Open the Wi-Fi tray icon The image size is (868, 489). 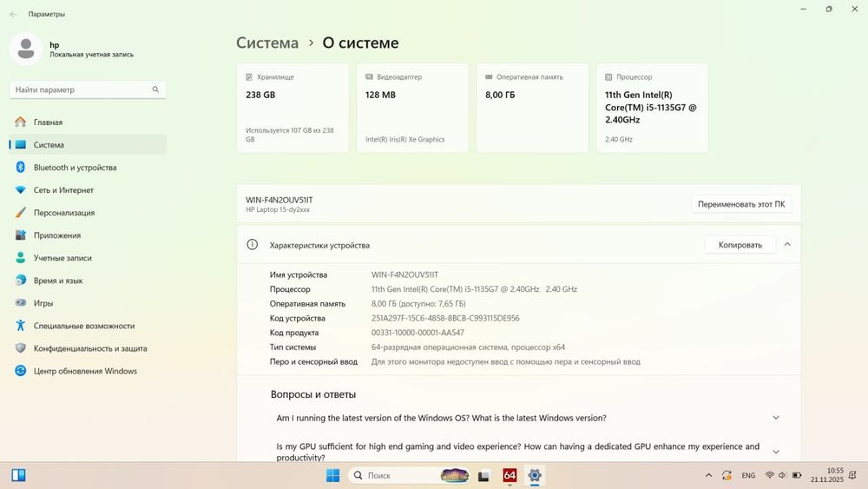769,475
